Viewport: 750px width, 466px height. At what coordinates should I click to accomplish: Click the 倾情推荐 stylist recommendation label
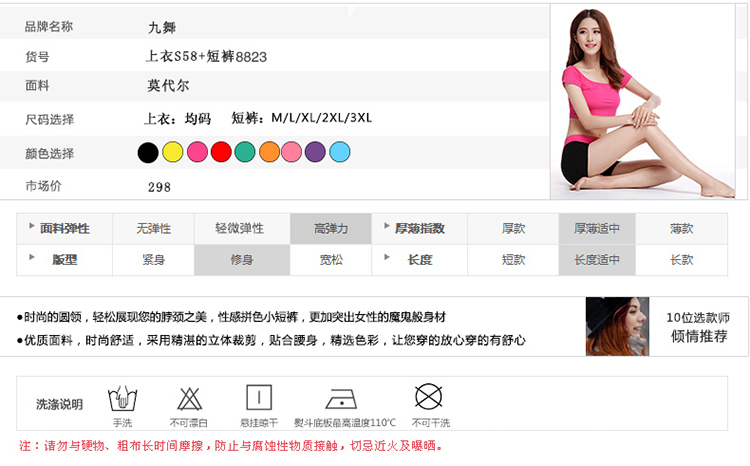[699, 336]
